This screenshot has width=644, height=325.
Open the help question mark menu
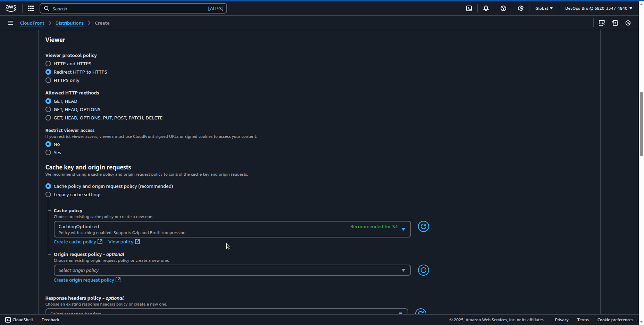point(503,8)
